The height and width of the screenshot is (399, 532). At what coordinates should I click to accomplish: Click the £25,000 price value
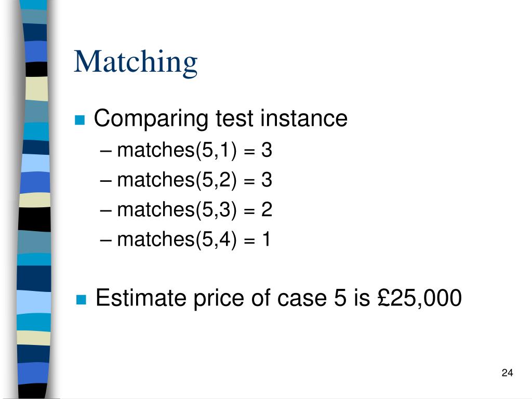[x=419, y=298]
